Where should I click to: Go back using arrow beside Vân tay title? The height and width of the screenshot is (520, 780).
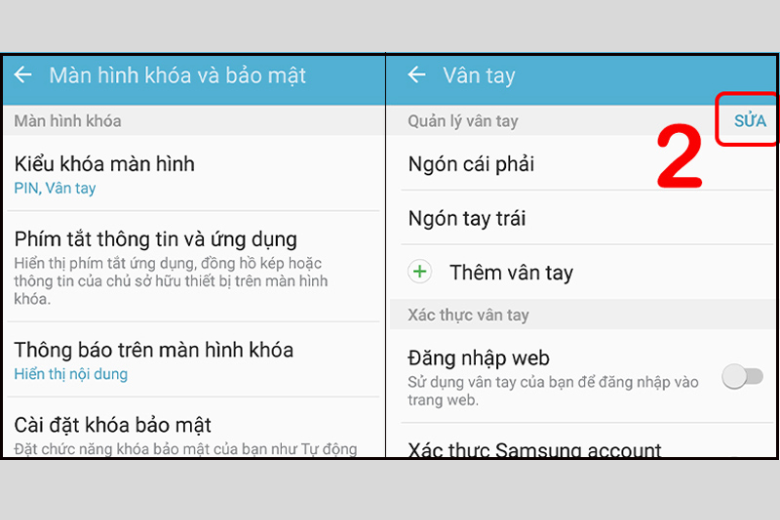417,75
